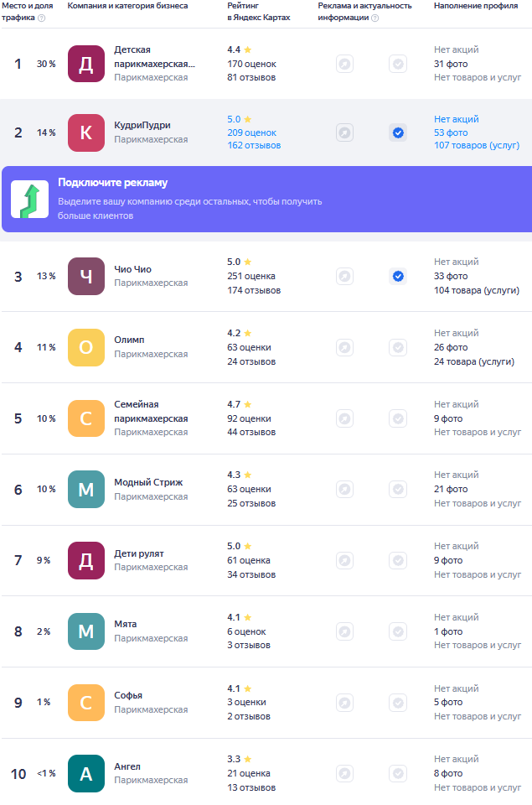Click the '104 товара (услуги)' text for Чио Чио
The height and width of the screenshot is (805, 532).
477,291
